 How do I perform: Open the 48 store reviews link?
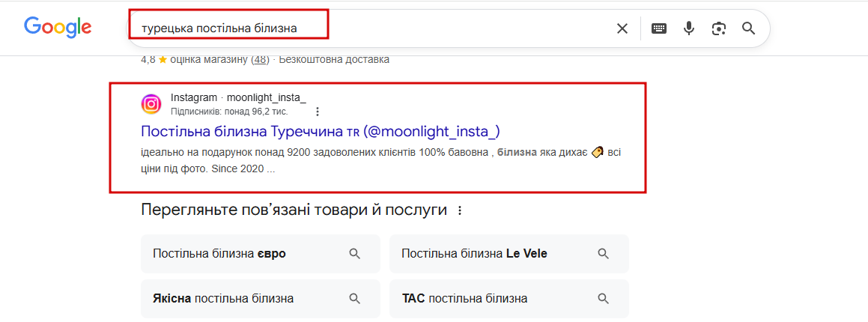coord(260,59)
